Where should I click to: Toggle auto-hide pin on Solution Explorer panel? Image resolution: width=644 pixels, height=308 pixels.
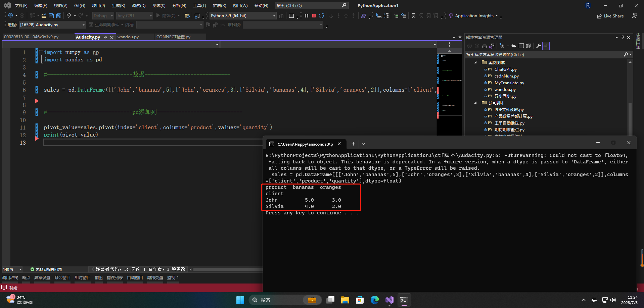click(623, 37)
